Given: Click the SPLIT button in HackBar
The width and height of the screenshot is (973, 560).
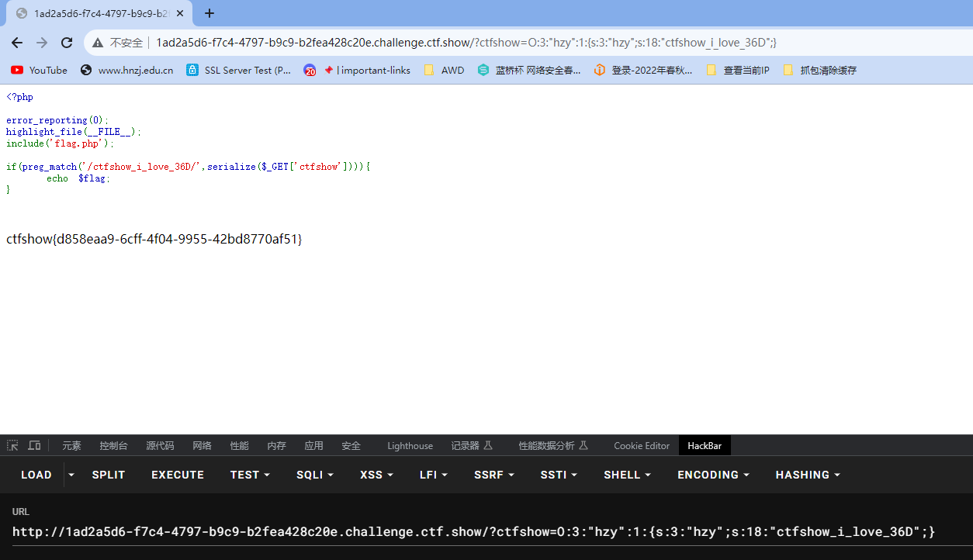Looking at the screenshot, I should coord(109,475).
